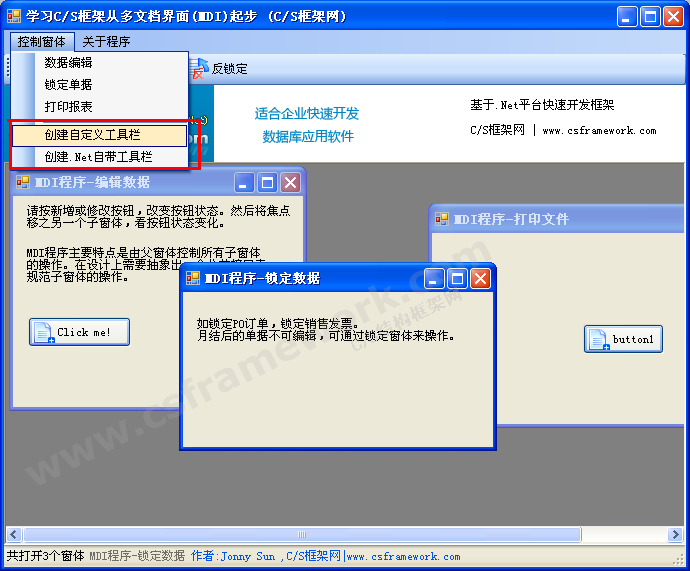Click the horizontal scrollbar left arrow
This screenshot has height=571, width=690.
14,535
